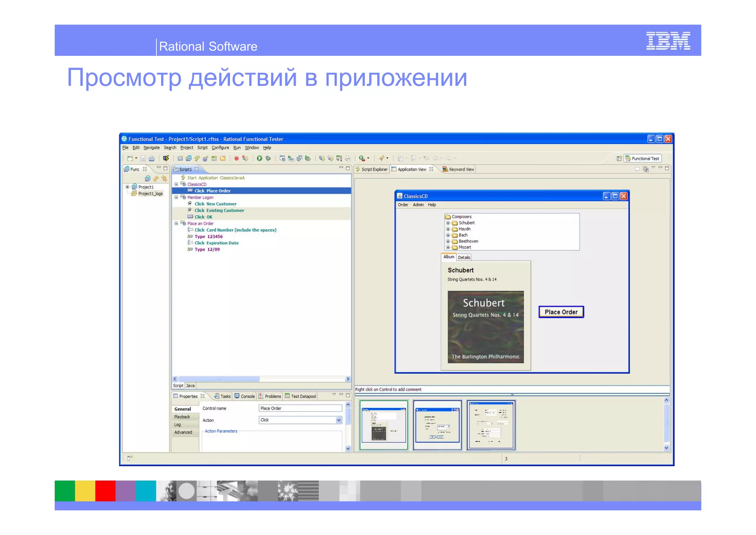Minimize the Properties panel

341,395
